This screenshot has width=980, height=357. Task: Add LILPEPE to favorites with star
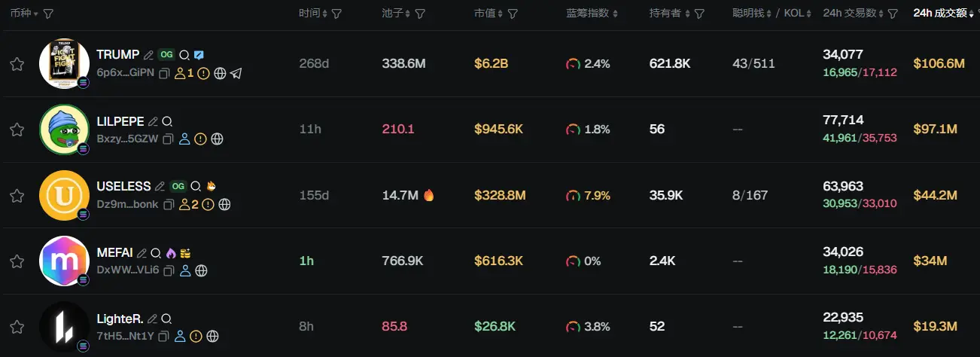point(17,130)
